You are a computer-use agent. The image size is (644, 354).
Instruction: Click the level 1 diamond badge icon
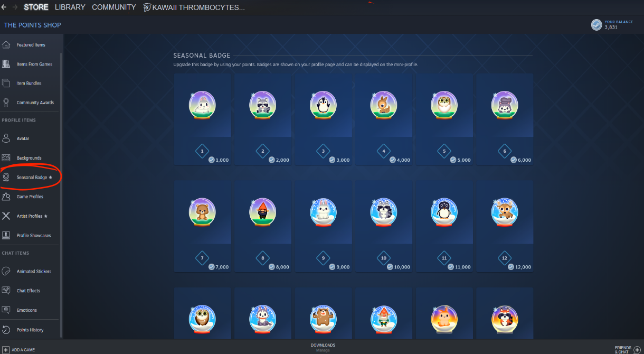tap(202, 152)
